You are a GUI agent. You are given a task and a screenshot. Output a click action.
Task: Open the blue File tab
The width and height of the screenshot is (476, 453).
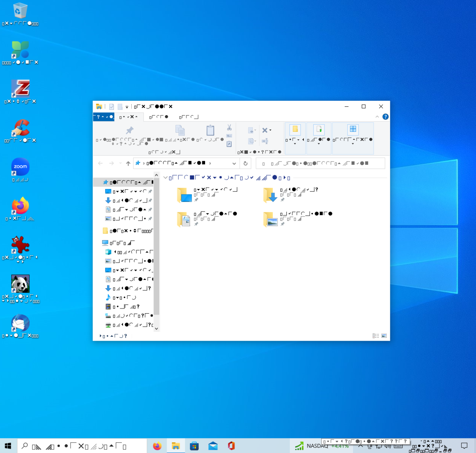(x=103, y=117)
